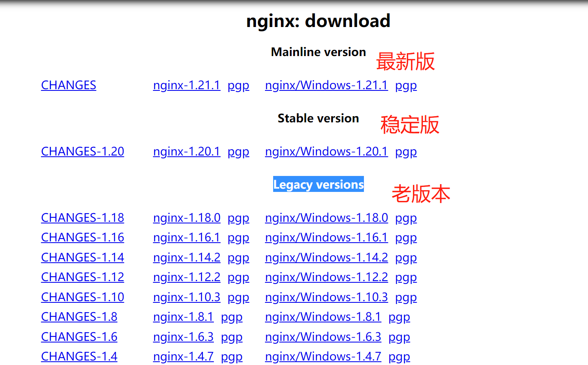Viewport: 588px width, 365px height.
Task: Download nginx-1.4.7 source
Action: pyautogui.click(x=183, y=356)
